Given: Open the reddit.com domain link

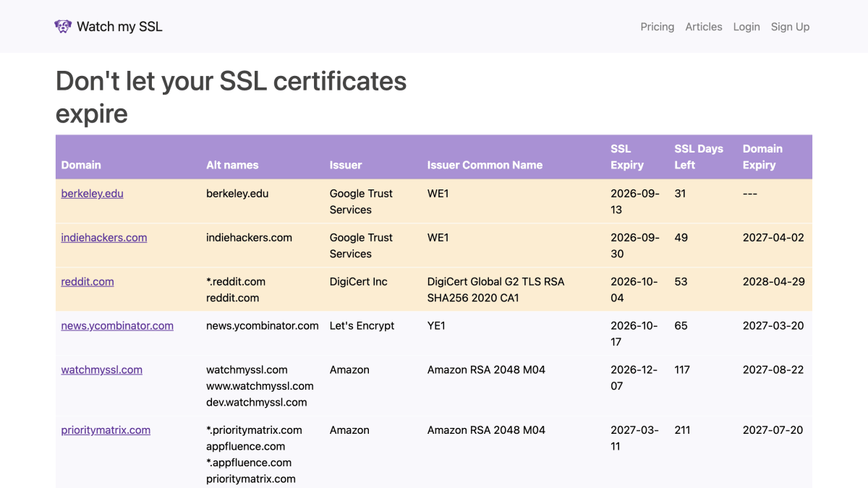Looking at the screenshot, I should pos(88,282).
